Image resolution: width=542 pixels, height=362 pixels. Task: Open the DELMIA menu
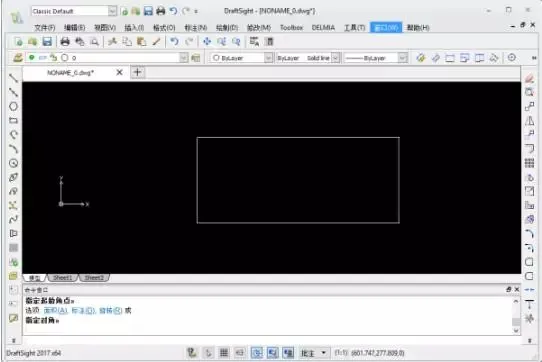(x=323, y=27)
